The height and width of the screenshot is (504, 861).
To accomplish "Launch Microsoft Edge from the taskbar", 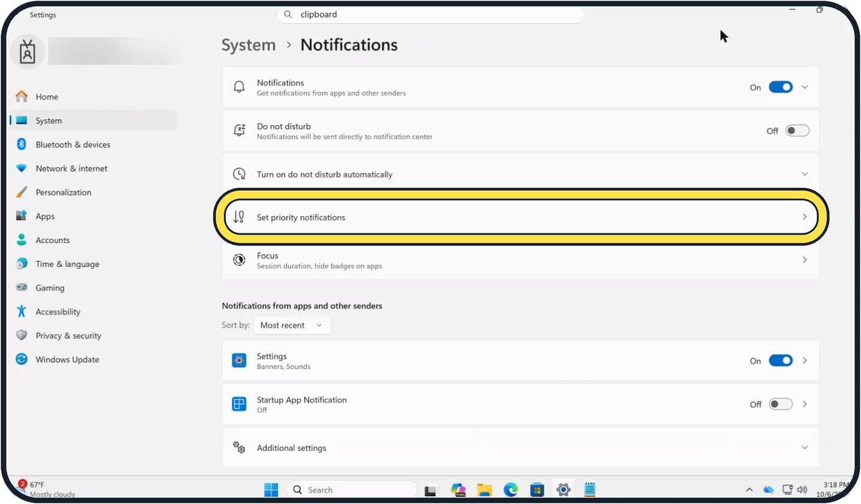I will pyautogui.click(x=510, y=490).
